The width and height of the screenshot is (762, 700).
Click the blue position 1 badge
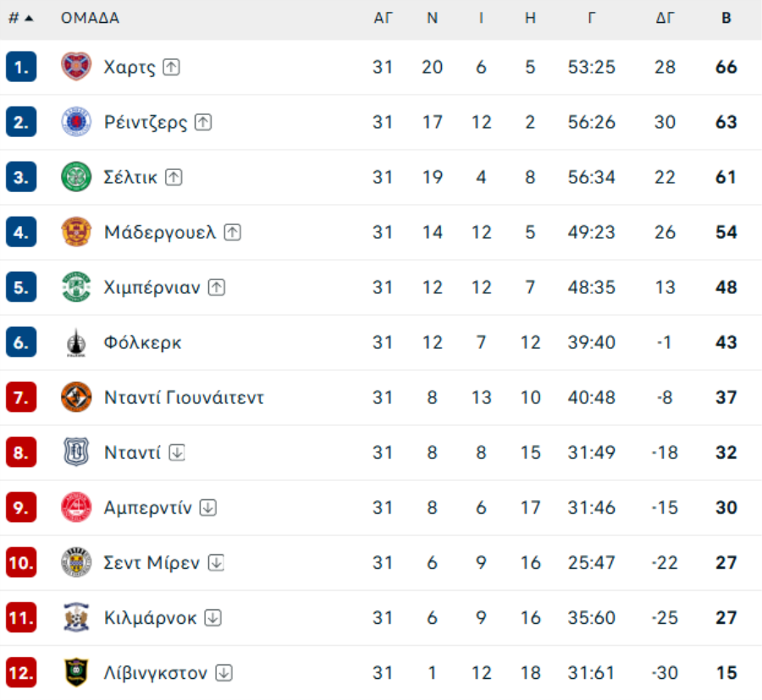tap(20, 67)
